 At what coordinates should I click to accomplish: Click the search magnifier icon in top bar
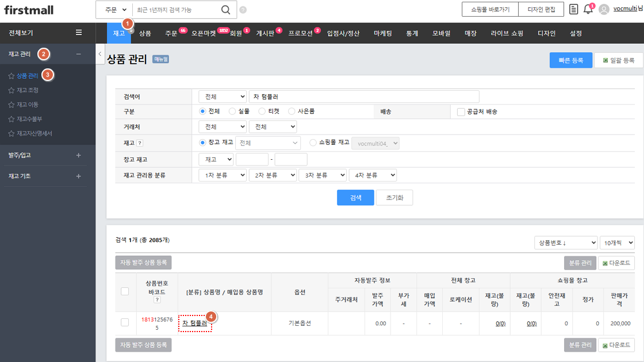[225, 10]
